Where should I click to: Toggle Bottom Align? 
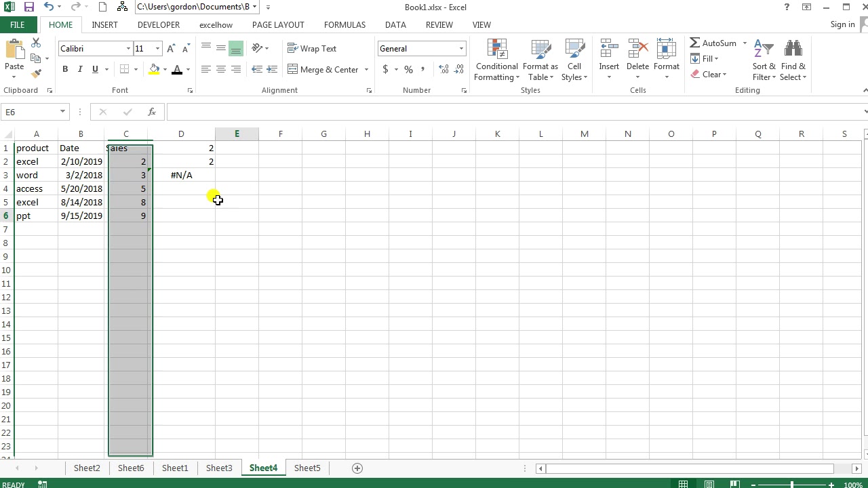[x=236, y=48]
